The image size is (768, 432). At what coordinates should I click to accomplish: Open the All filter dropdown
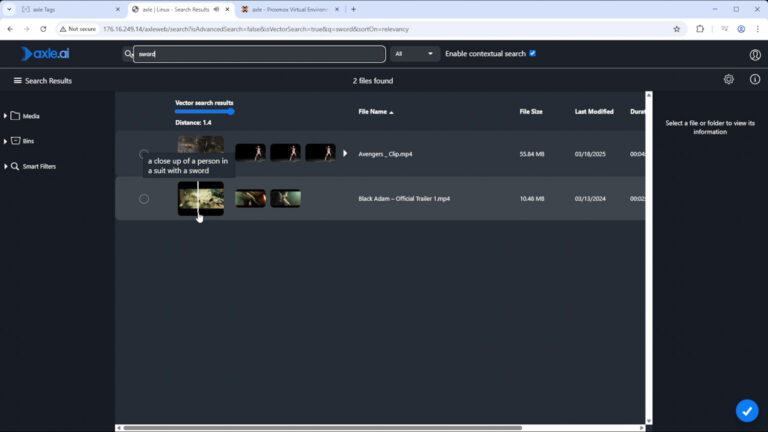[414, 54]
